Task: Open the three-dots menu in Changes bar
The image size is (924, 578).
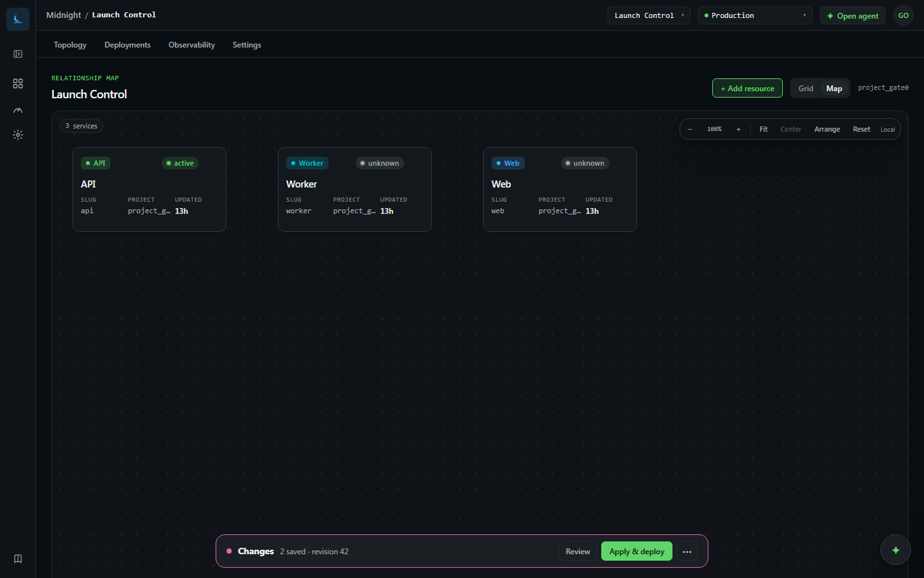Action: point(687,552)
